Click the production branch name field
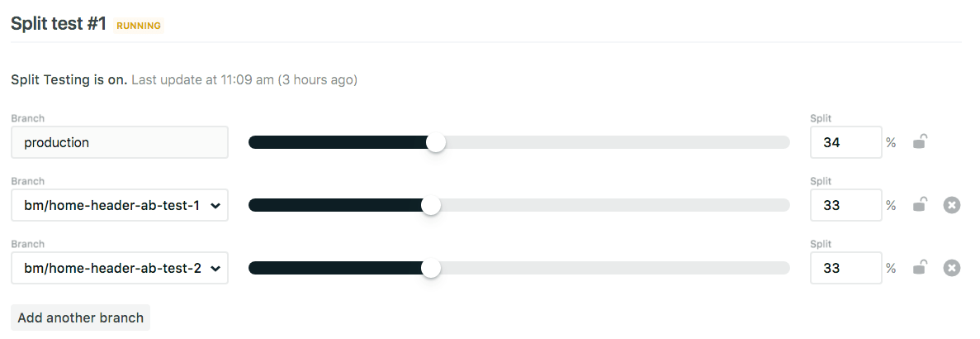This screenshot has width=980, height=339. [120, 142]
